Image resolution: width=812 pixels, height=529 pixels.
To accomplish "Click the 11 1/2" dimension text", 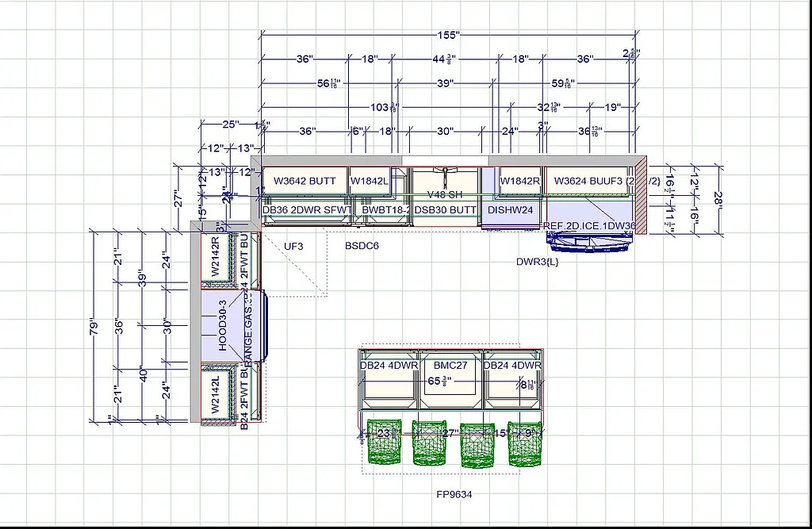I will click(670, 220).
